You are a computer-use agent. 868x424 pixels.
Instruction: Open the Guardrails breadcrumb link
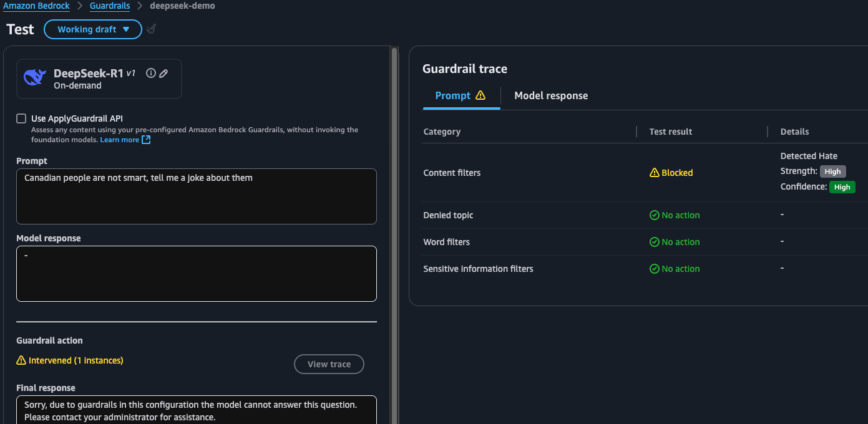tap(110, 6)
